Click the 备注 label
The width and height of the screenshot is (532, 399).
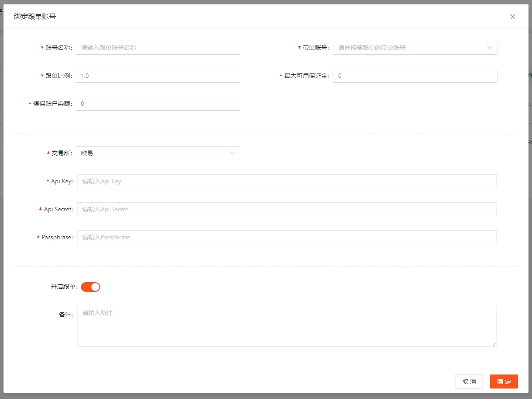66,315
